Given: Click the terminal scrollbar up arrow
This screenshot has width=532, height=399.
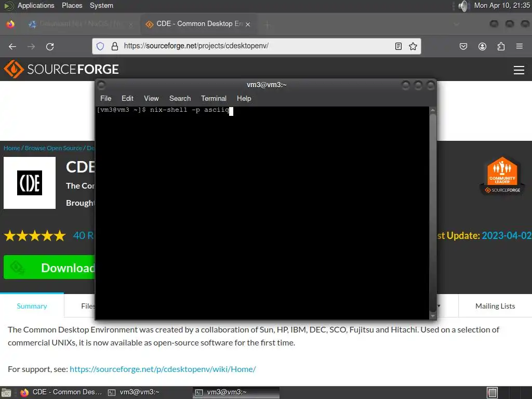Looking at the screenshot, I should [x=433, y=110].
